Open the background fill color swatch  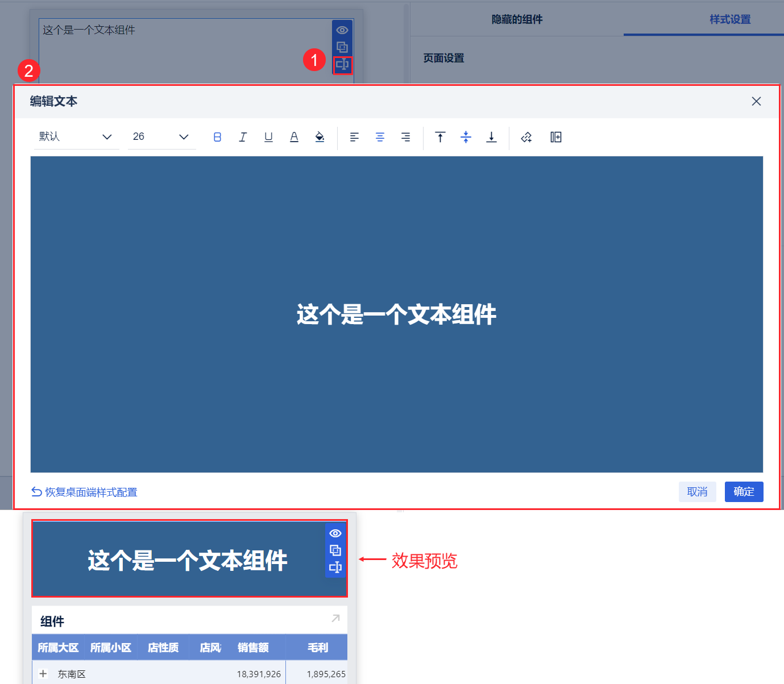pyautogui.click(x=320, y=137)
